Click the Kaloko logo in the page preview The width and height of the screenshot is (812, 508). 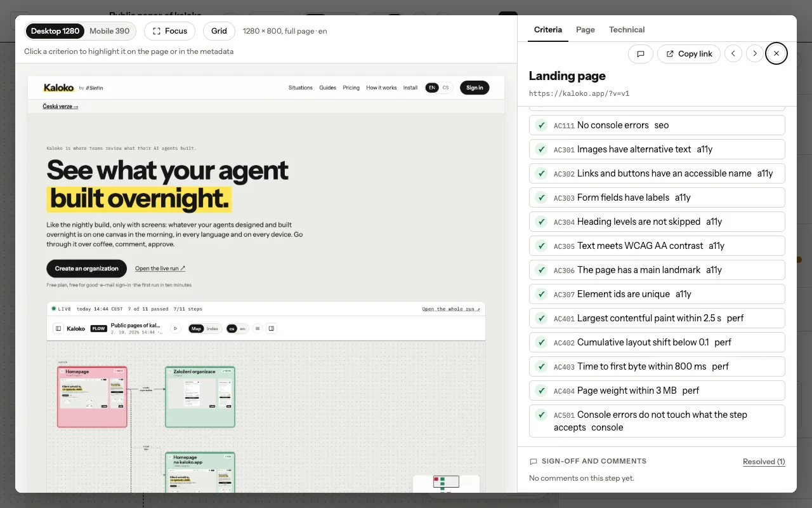click(x=58, y=88)
